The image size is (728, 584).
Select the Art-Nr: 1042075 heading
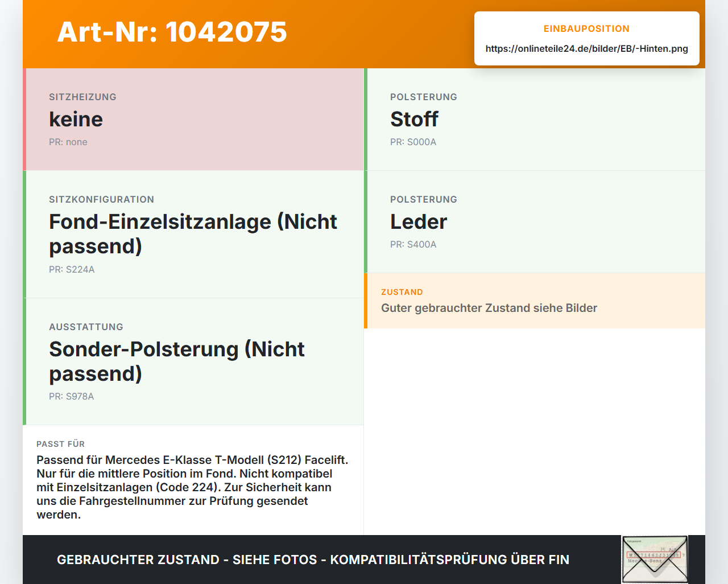pyautogui.click(x=172, y=32)
